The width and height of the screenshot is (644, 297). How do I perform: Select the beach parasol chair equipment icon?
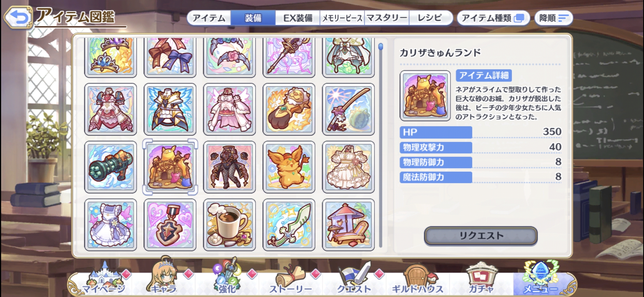point(348,225)
